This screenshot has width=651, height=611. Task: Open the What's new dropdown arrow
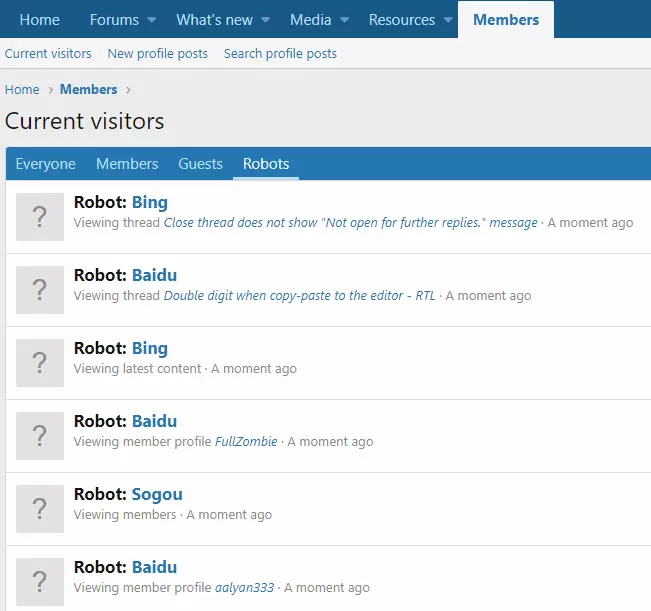[265, 20]
